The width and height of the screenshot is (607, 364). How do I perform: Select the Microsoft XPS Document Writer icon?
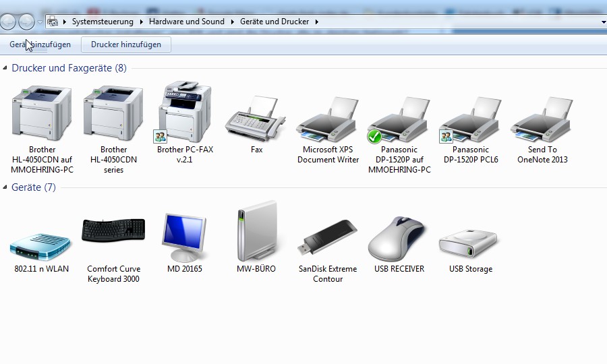[328, 119]
